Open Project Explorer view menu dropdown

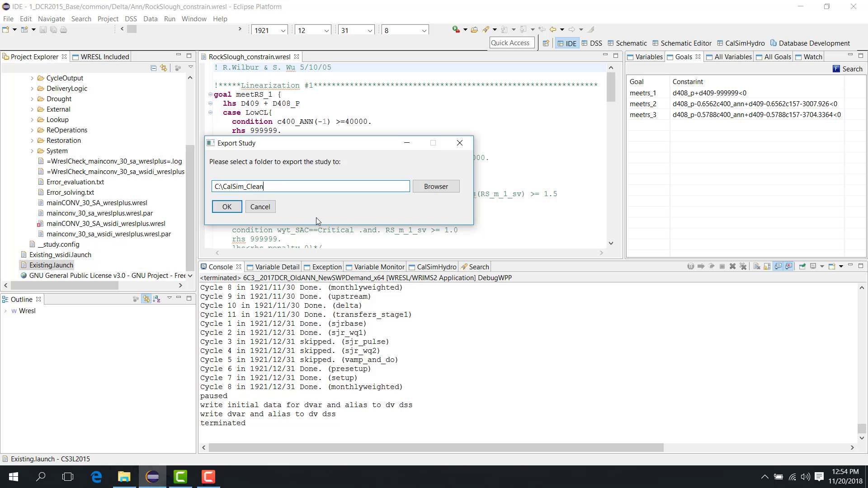coord(191,67)
